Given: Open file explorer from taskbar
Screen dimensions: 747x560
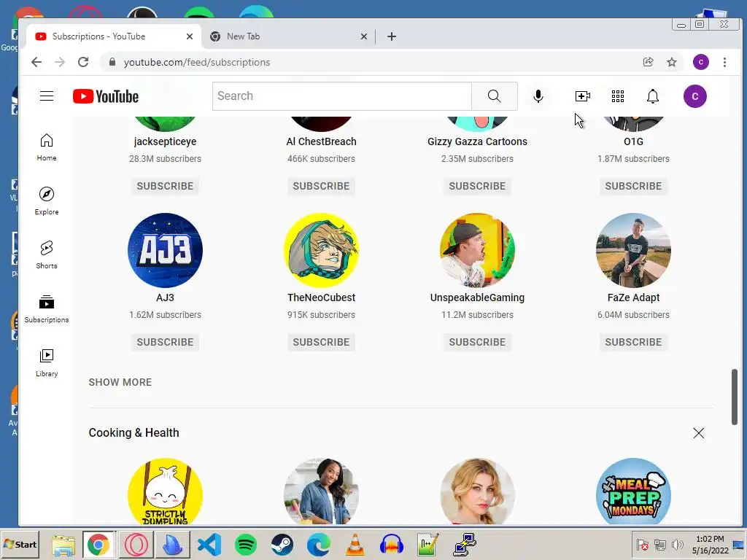Looking at the screenshot, I should (63, 544).
